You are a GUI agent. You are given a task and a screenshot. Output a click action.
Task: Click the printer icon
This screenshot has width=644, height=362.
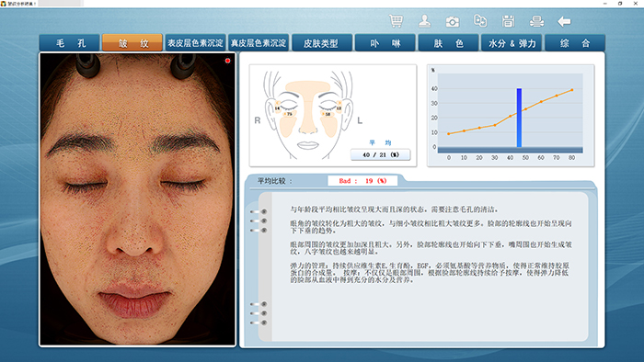coord(536,21)
